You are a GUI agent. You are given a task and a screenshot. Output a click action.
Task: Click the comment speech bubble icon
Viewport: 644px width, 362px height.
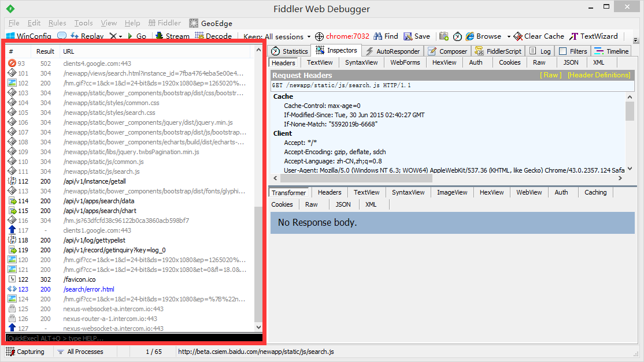coord(62,36)
